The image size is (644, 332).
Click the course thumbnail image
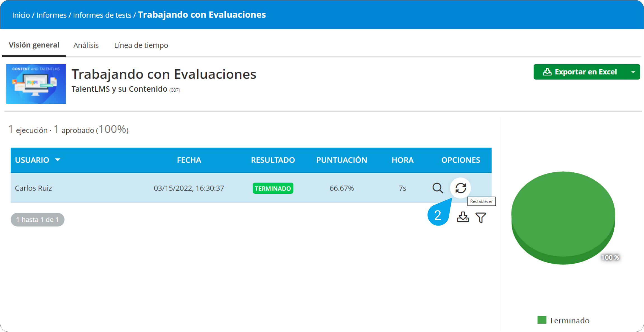point(36,84)
